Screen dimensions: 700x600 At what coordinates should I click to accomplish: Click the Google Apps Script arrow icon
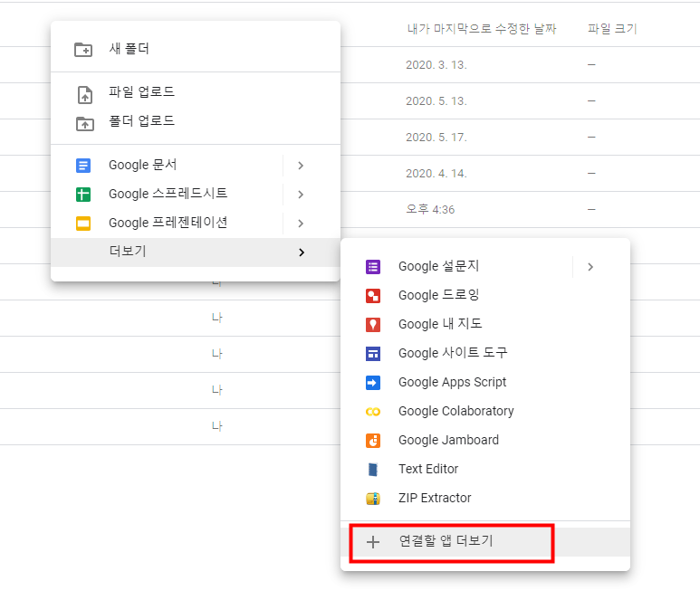point(373,383)
